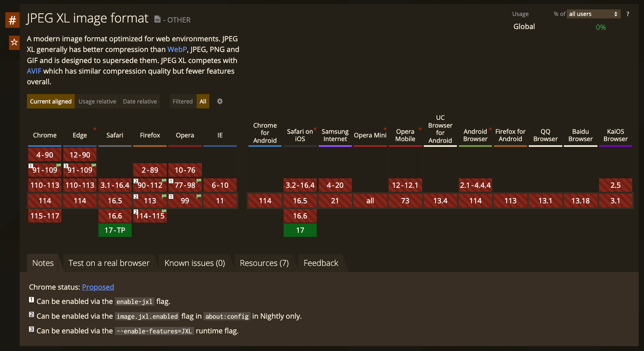The image size is (644, 351).
Task: Select the Chrome 91-109 cell
Action: [45, 170]
